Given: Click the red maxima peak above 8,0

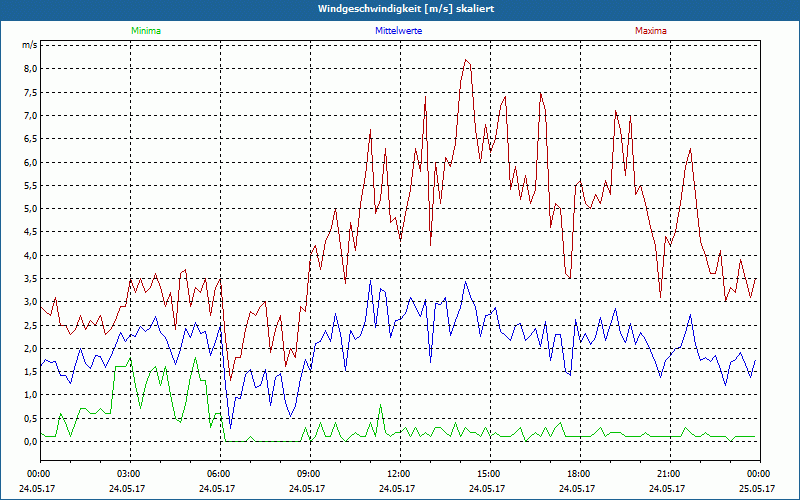Looking at the screenshot, I should (x=466, y=60).
